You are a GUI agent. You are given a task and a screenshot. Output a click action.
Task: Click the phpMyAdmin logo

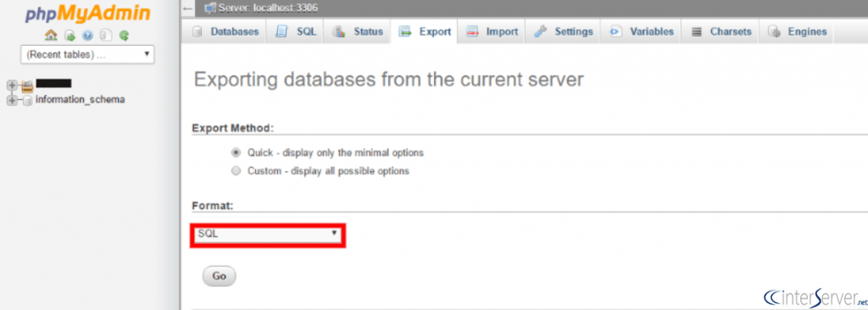(x=87, y=14)
